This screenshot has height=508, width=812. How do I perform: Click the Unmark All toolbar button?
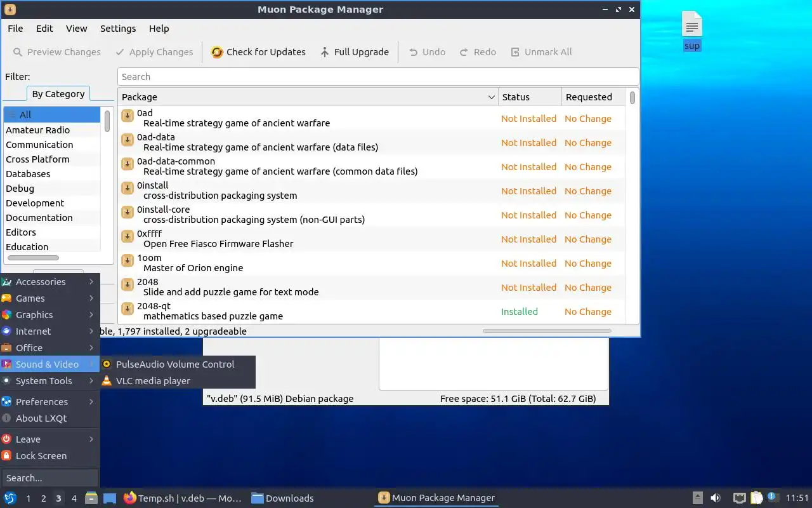[x=541, y=52]
